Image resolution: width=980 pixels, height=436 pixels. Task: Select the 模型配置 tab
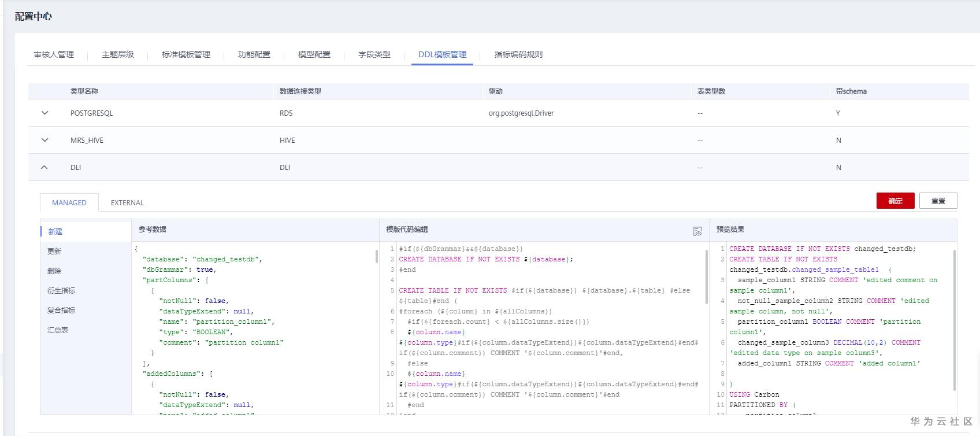coord(314,54)
